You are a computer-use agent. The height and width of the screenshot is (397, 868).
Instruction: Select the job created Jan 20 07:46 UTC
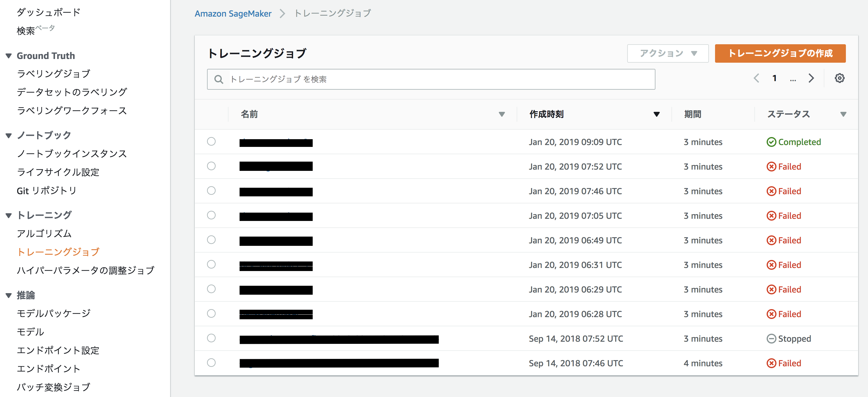[211, 191]
